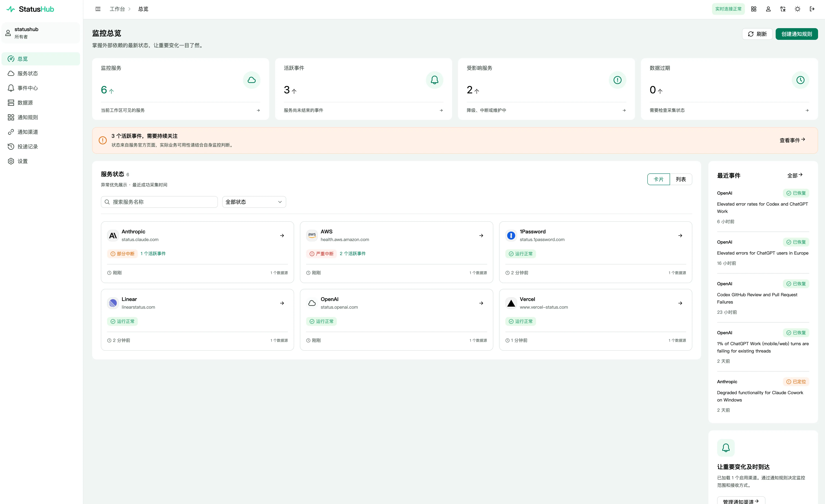Click the Anthropic logo icon

click(113, 235)
